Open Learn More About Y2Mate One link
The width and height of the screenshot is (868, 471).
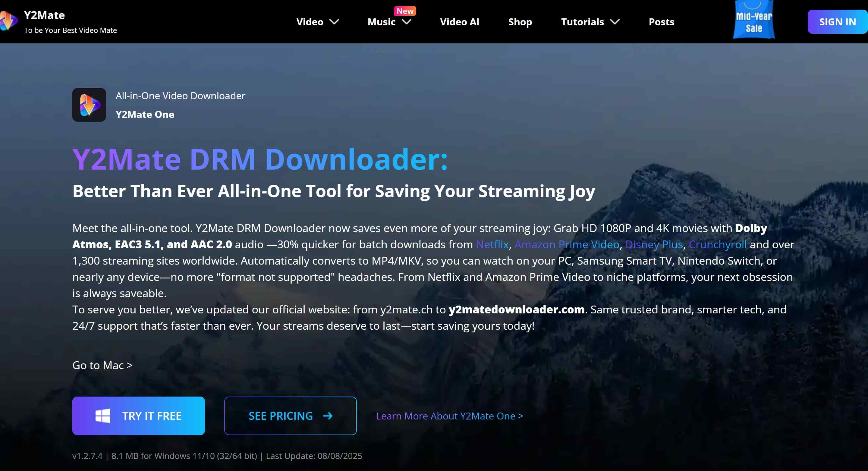click(x=449, y=416)
